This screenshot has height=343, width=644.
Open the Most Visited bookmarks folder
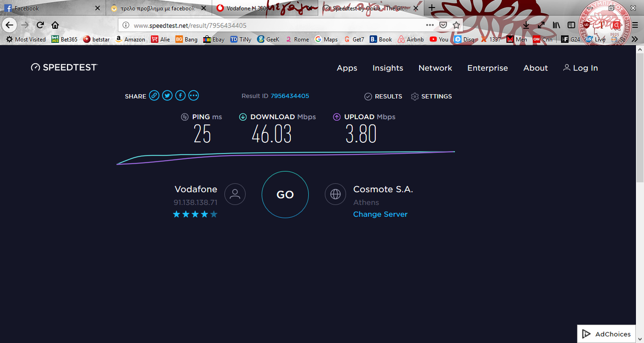(26, 39)
